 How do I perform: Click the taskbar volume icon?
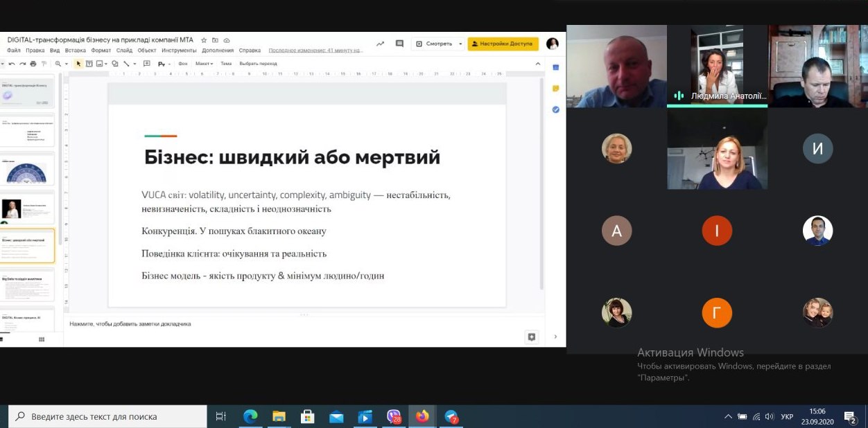click(x=769, y=416)
